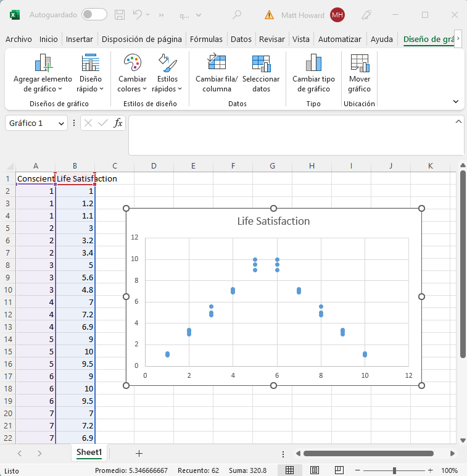
Task: Add a new sheet with plus button
Action: pos(139,453)
